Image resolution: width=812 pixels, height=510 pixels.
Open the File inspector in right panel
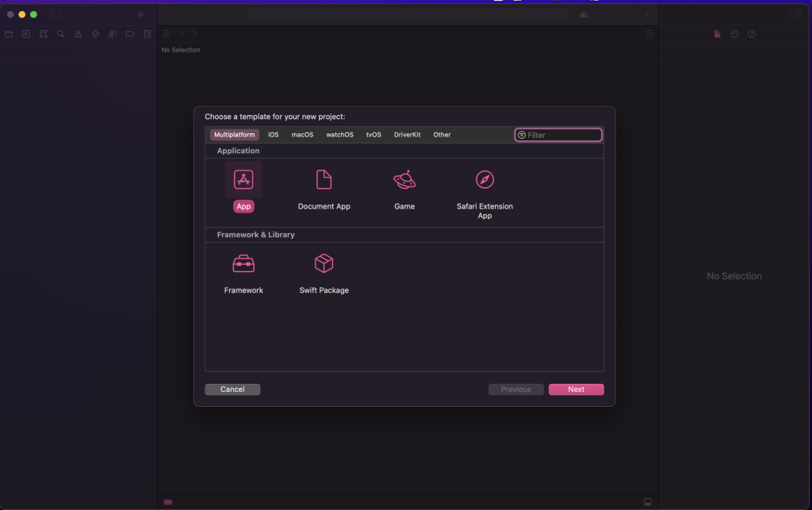point(717,34)
